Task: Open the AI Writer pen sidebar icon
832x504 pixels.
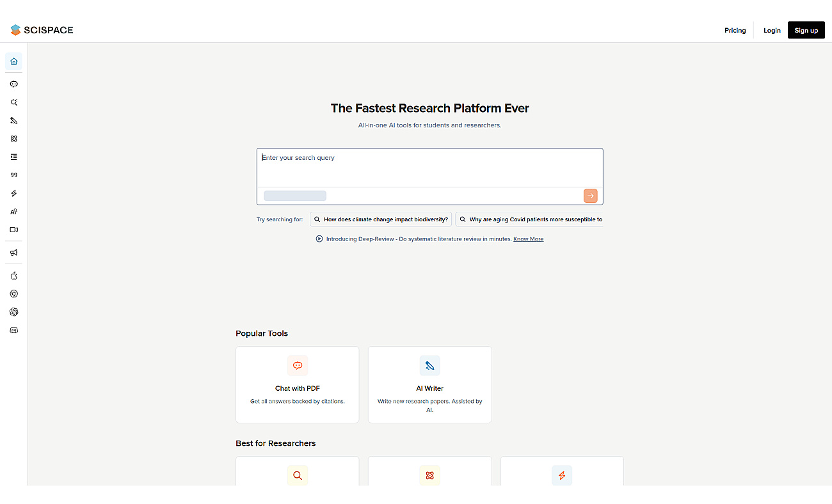Action: pos(13,120)
